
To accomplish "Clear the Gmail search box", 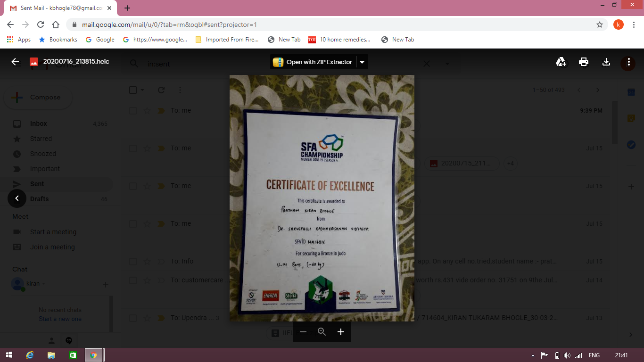I will [427, 64].
